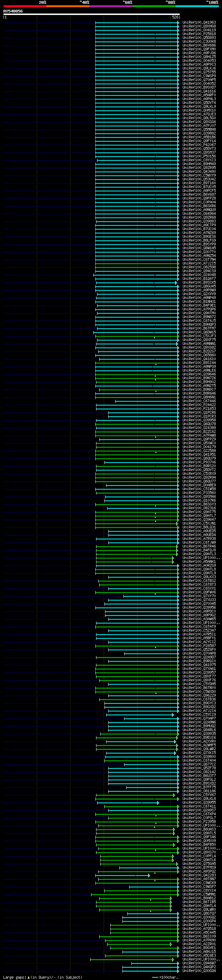Click the purple ~60% identity legend segment
The height and width of the screenshot is (980, 222).
[x=111, y=6]
